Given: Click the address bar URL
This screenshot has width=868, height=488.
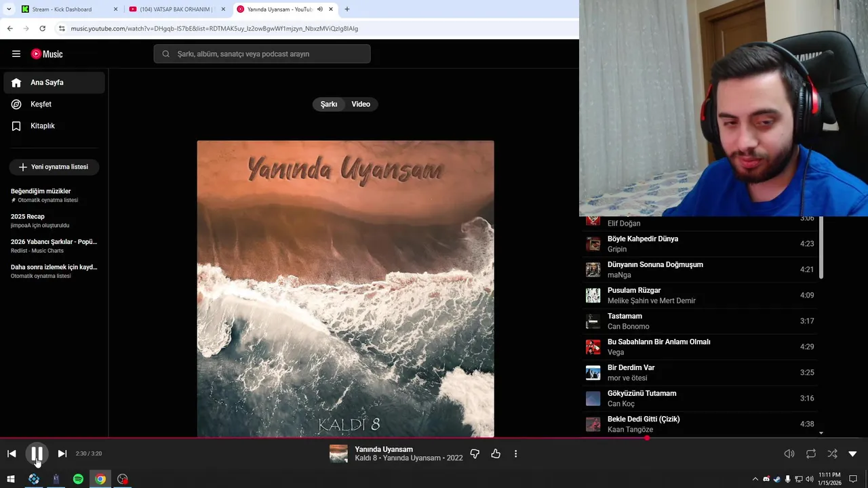Looking at the screenshot, I should [214, 28].
